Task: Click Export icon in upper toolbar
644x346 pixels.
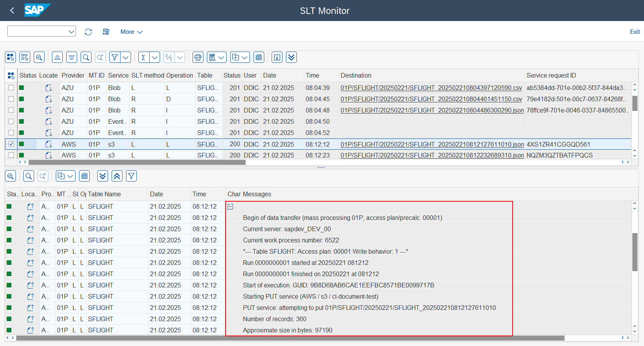Action: pos(236,57)
